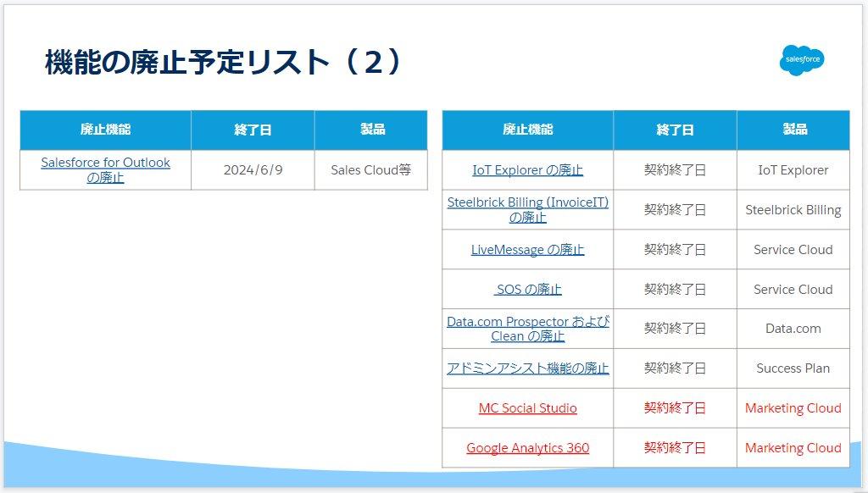This screenshot has height=493, width=868.
Task: Open Data.com Prospector および Clean の廃止 link
Action: (527, 329)
